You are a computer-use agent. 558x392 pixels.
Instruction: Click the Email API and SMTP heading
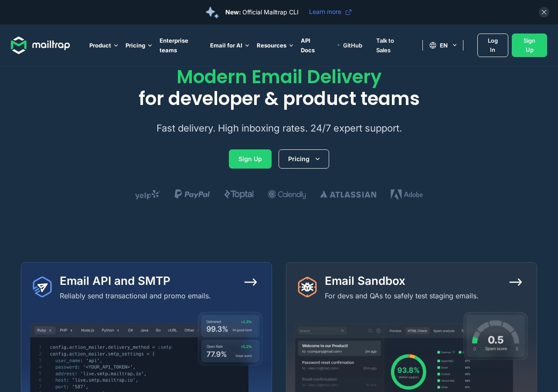coord(115,281)
